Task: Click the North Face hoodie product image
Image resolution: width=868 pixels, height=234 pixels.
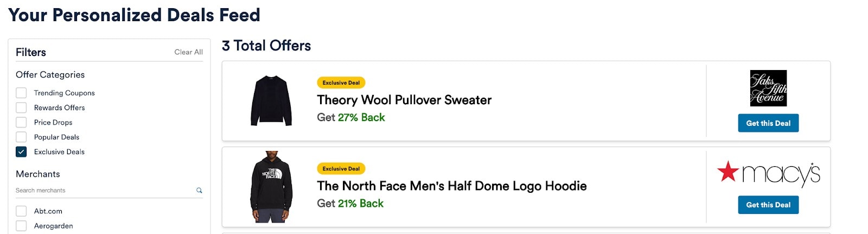Action: (271, 187)
